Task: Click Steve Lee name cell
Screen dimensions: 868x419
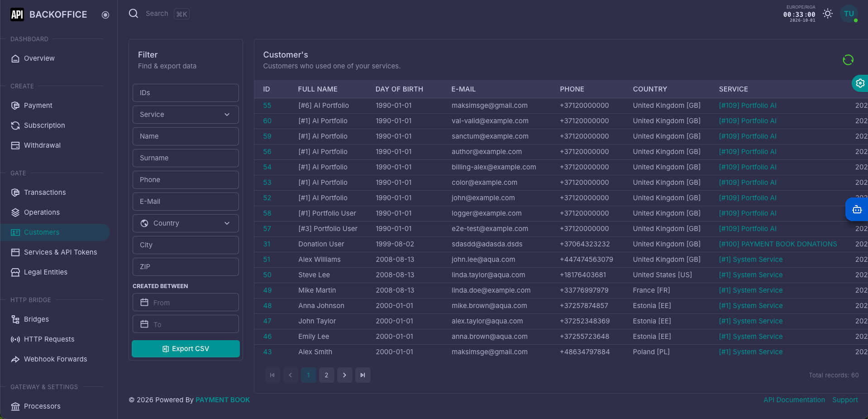Action: [314, 275]
